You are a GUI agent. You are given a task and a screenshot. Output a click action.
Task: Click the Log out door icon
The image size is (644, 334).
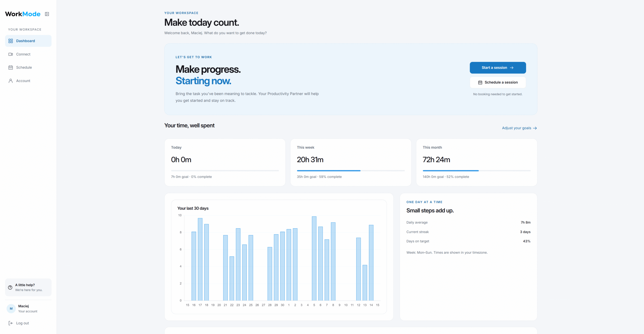coord(11,323)
